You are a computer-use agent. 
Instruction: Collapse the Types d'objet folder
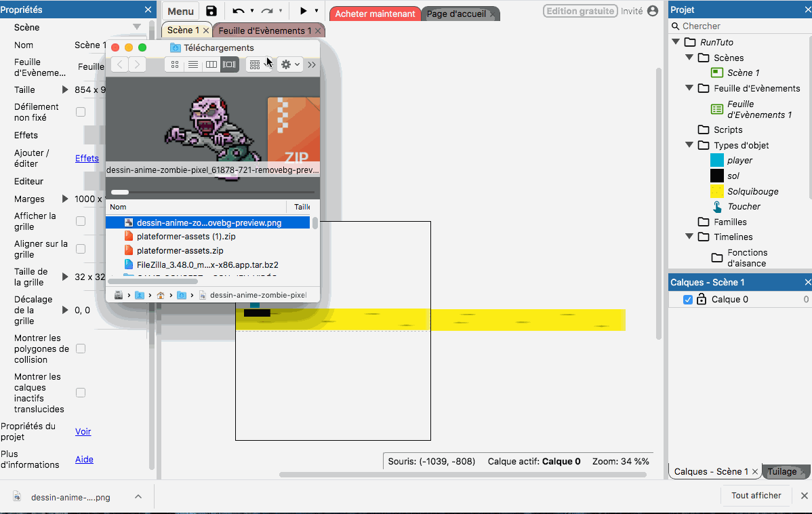pos(689,145)
